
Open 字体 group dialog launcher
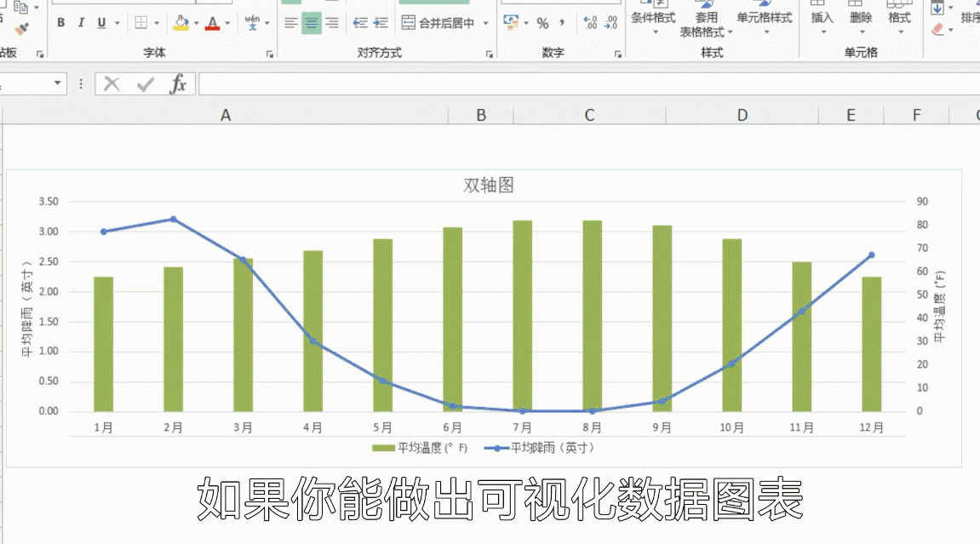tap(270, 54)
